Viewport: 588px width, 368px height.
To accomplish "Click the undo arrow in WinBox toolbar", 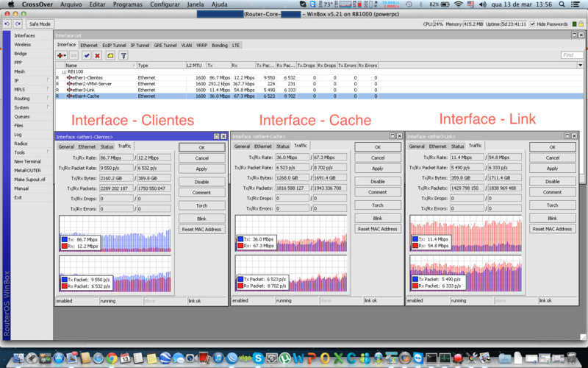I will (x=7, y=24).
